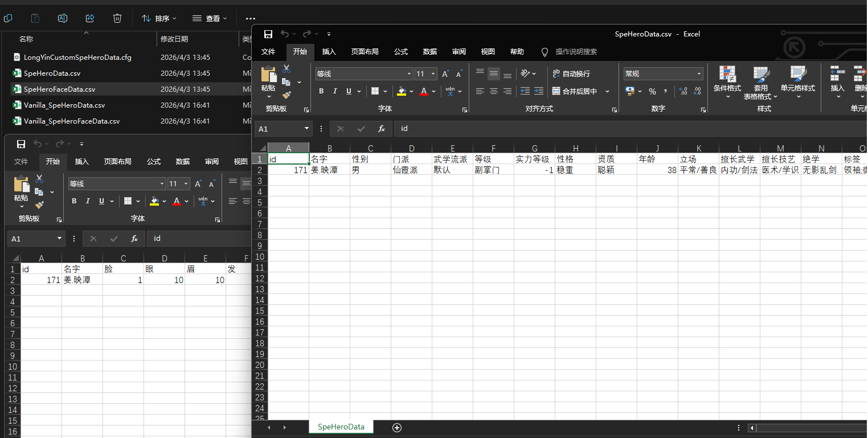
Task: Switch to the 数据 (Data) ribbon tab in front Excel
Action: tap(429, 52)
